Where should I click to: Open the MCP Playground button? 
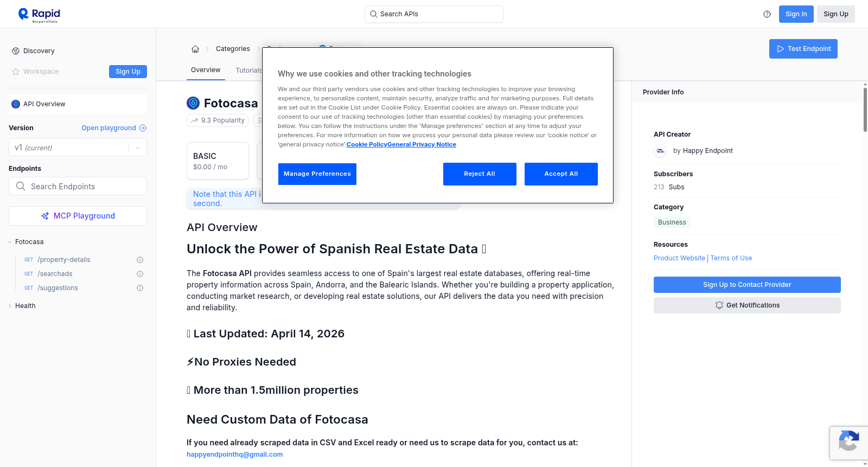[x=78, y=216]
